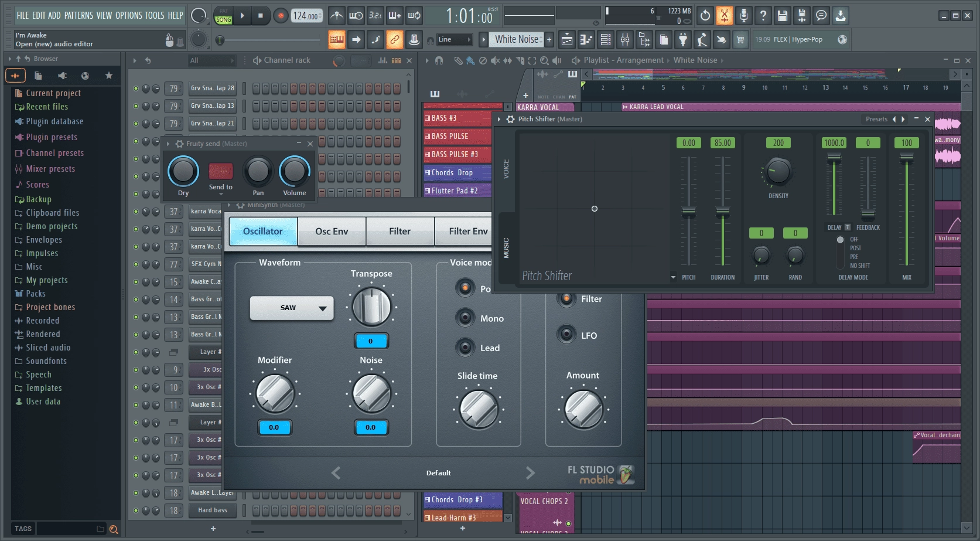Open Pitch Shifter mode dropdown arrow
This screenshot has width=980, height=541.
point(673,277)
